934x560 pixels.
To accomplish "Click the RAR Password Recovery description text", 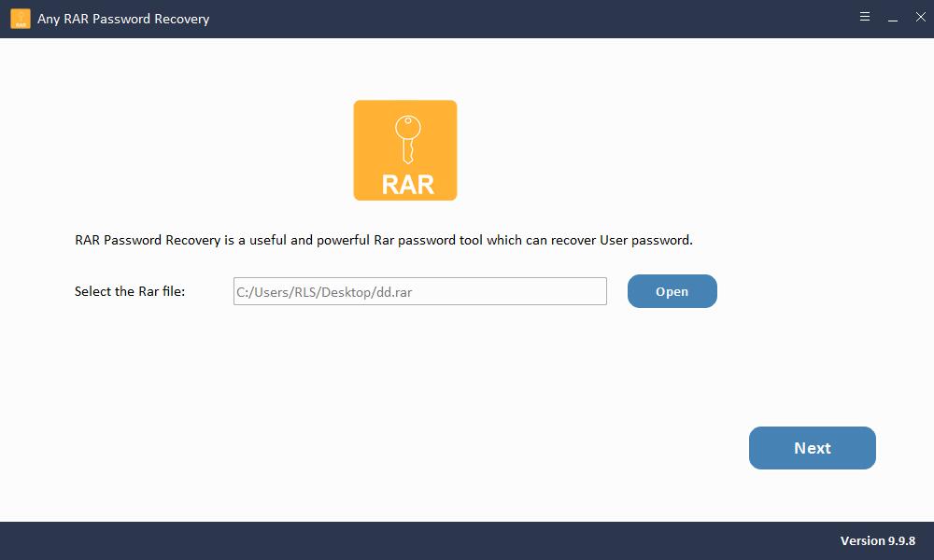I will (x=383, y=240).
